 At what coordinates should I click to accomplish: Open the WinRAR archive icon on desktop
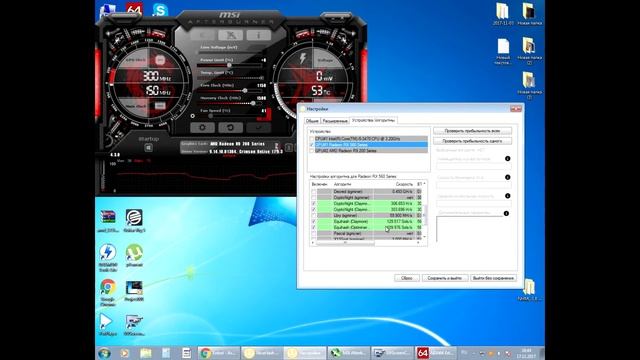coord(108,221)
